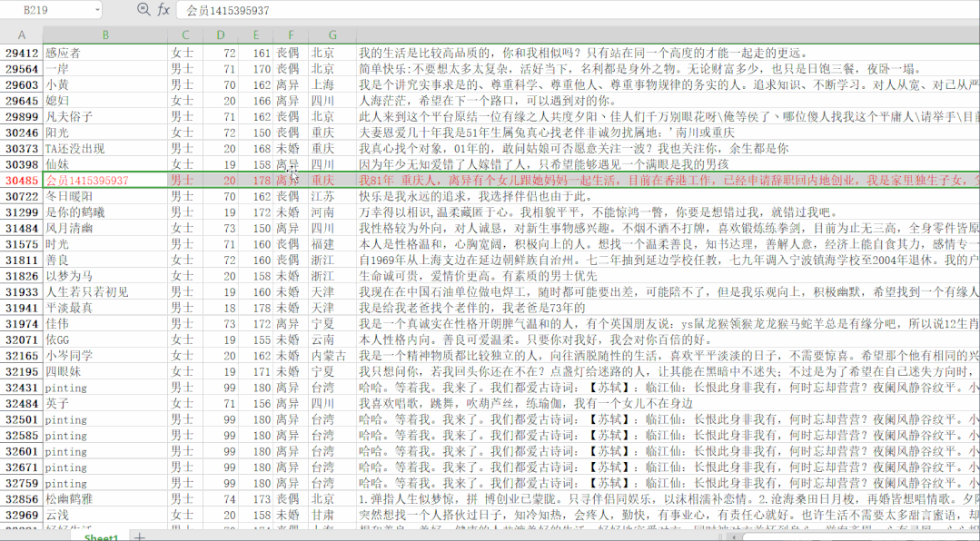Select column A header
The width and height of the screenshot is (980, 541).
tap(21, 35)
